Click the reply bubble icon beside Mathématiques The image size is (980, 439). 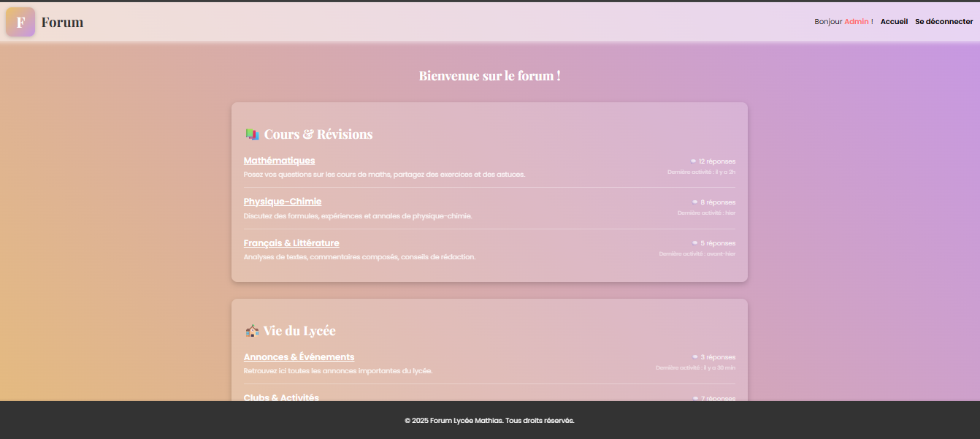click(694, 161)
